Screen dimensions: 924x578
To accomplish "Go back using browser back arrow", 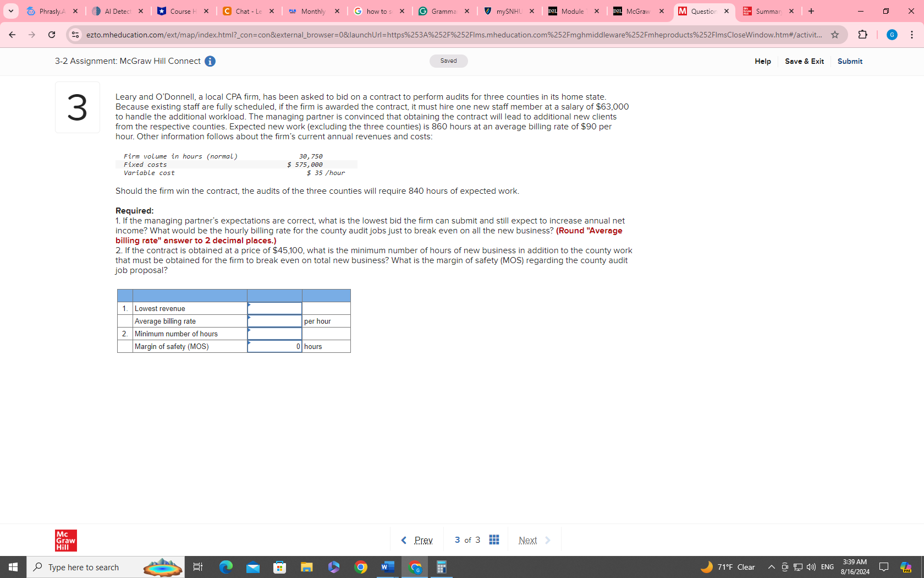I will [12, 35].
